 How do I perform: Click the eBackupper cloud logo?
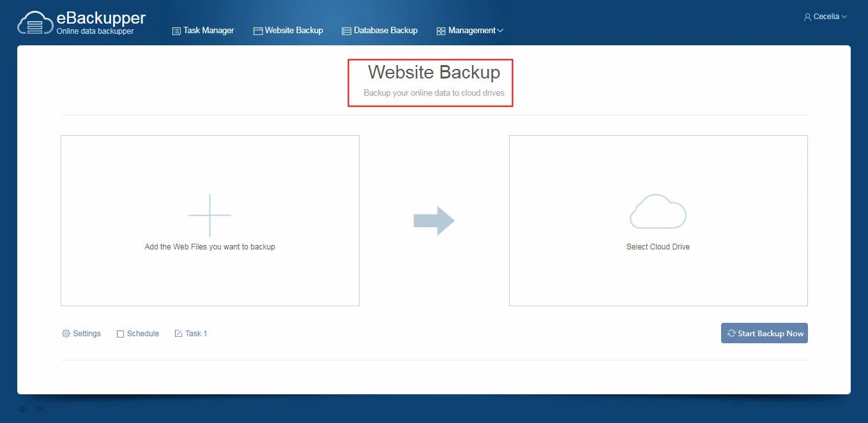pyautogui.click(x=35, y=21)
